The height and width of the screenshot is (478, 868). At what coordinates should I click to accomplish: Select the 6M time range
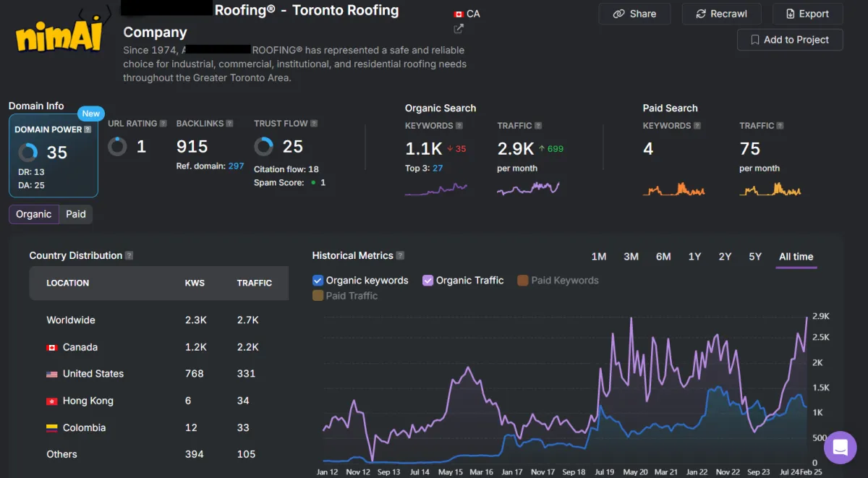663,257
